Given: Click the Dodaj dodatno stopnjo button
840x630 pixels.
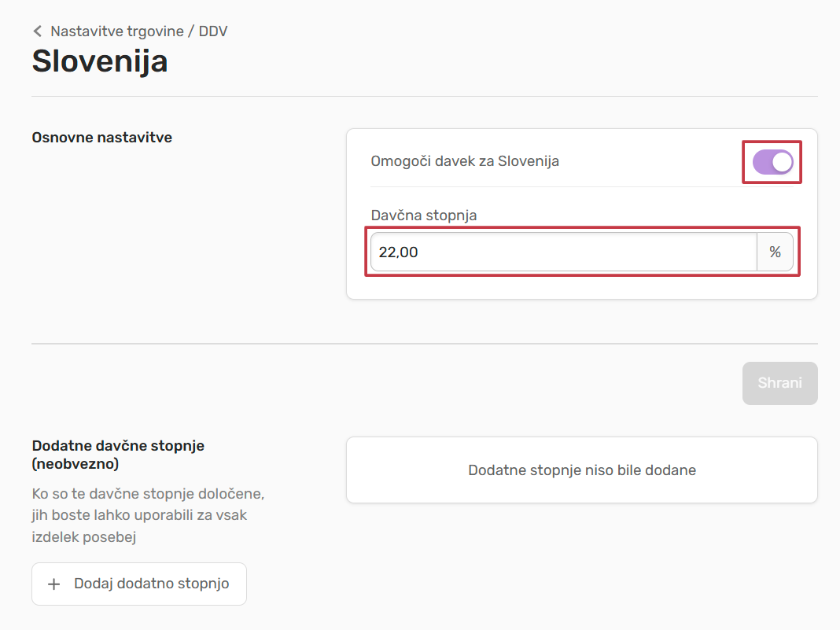Looking at the screenshot, I should click(x=139, y=584).
